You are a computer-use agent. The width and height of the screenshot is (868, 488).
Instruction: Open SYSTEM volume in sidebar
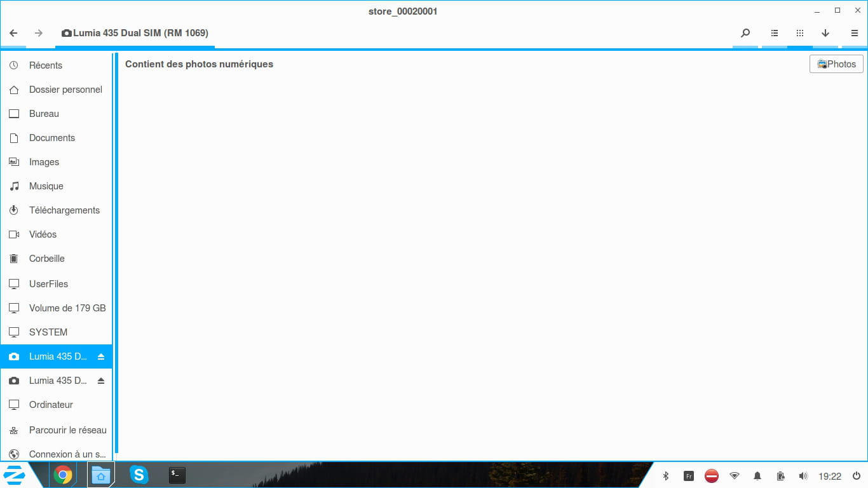coord(56,332)
